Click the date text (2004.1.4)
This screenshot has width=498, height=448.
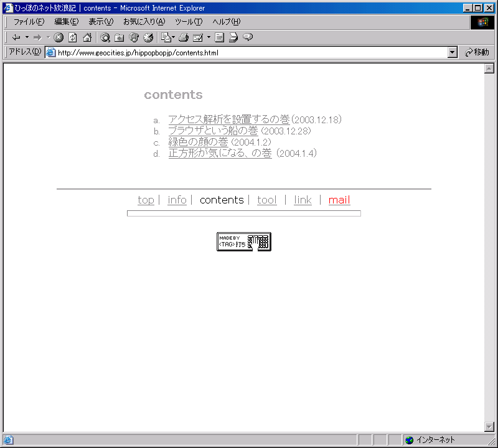coord(296,153)
